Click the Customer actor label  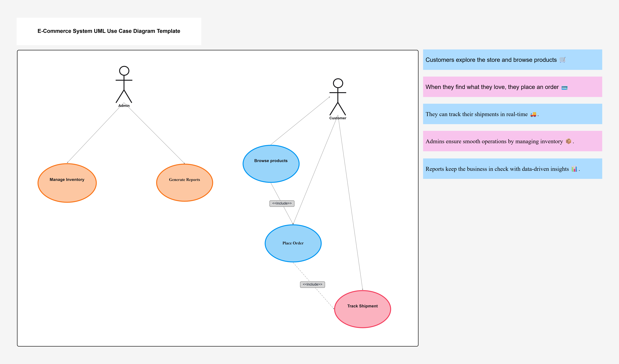click(338, 118)
